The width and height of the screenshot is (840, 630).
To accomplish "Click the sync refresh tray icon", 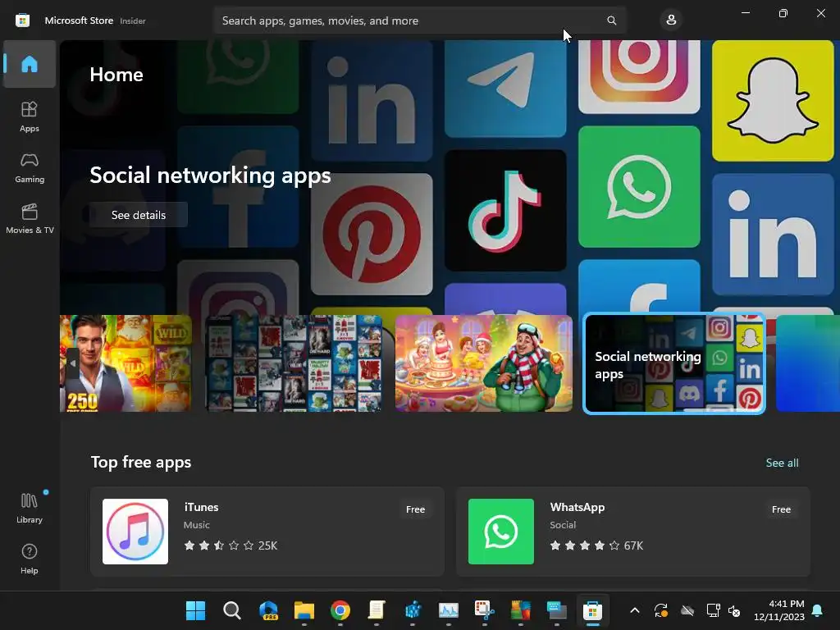I will (x=661, y=610).
